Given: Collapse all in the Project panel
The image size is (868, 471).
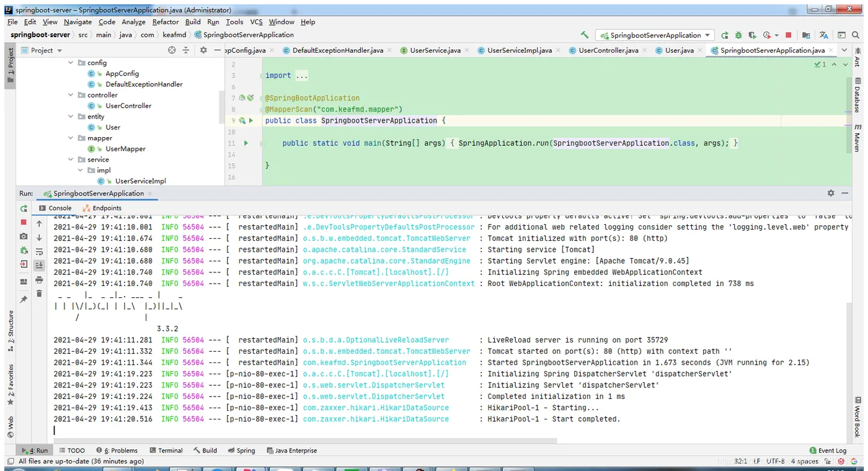Looking at the screenshot, I should (x=185, y=50).
